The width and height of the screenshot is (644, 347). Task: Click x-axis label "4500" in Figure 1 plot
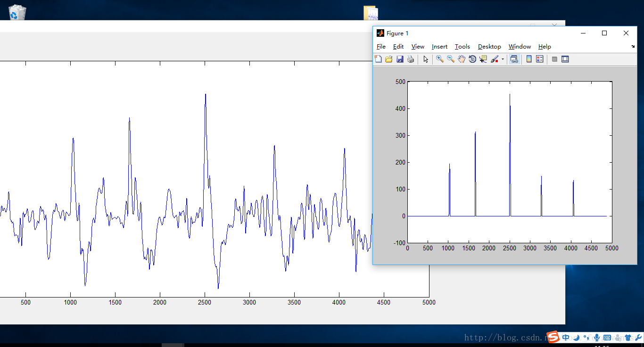tap(591, 248)
